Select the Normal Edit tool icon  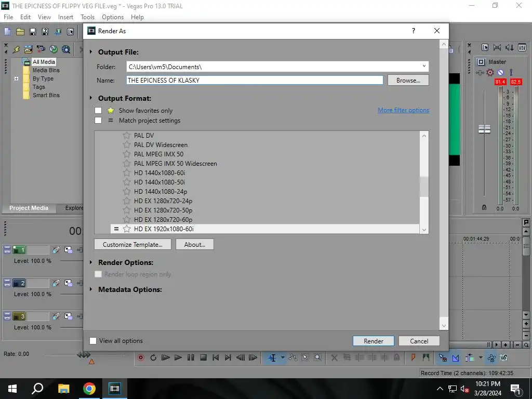[272, 357]
